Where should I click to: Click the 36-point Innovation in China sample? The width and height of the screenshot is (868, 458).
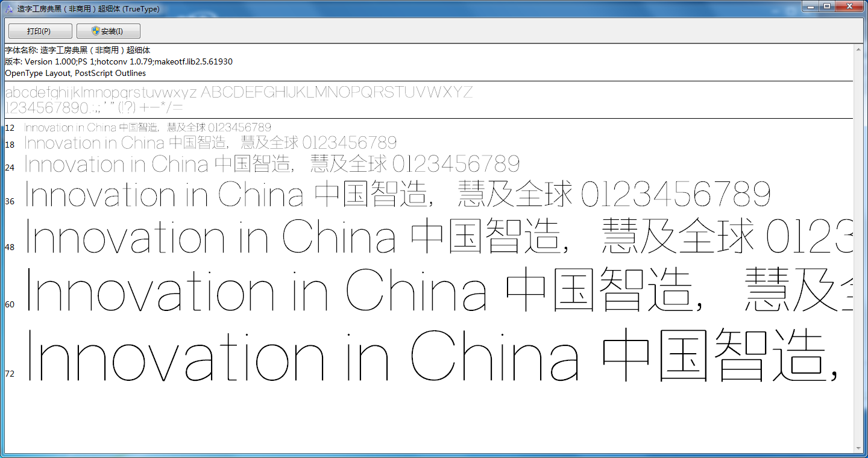tap(398, 195)
